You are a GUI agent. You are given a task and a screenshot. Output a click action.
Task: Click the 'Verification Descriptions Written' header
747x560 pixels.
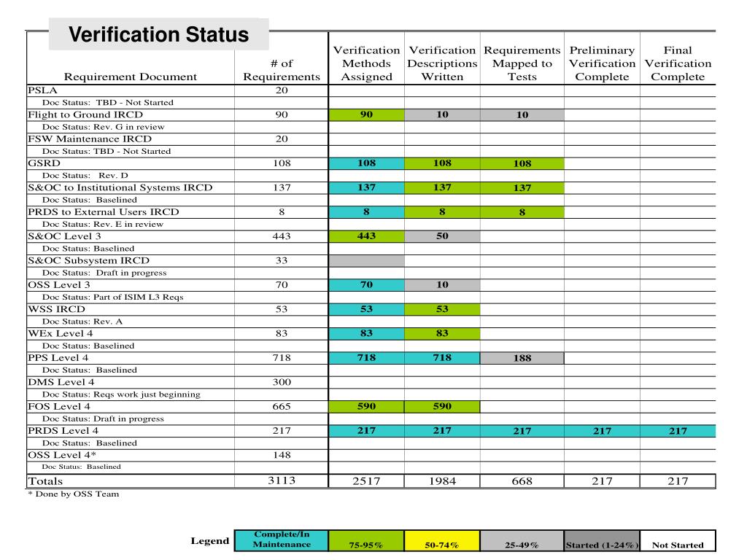point(442,63)
